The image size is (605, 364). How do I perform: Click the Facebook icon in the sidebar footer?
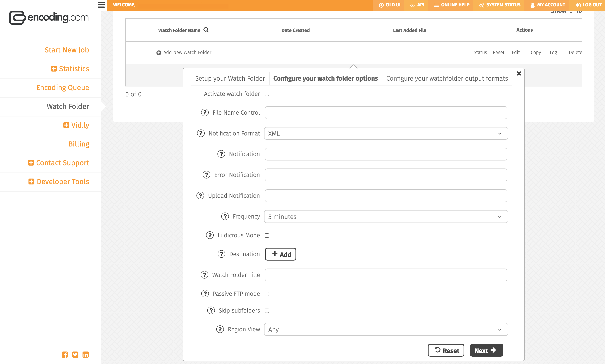(x=65, y=354)
